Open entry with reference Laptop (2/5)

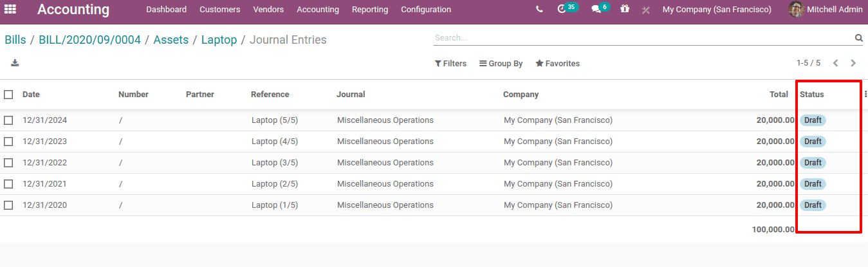click(275, 184)
